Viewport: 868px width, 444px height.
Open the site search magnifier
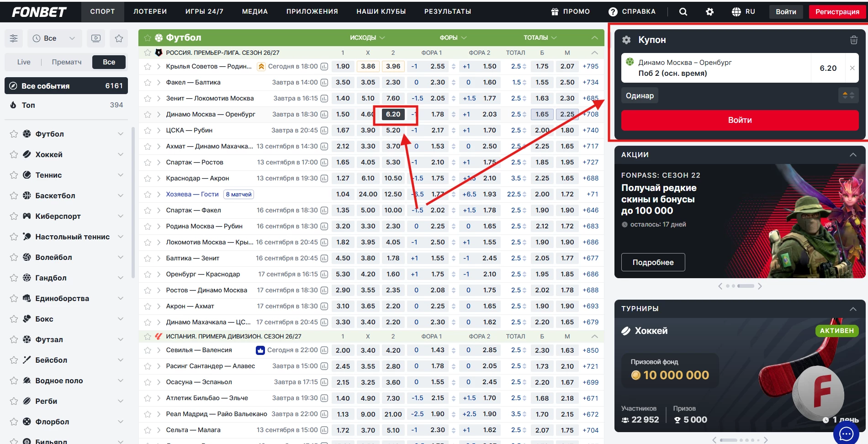click(683, 12)
